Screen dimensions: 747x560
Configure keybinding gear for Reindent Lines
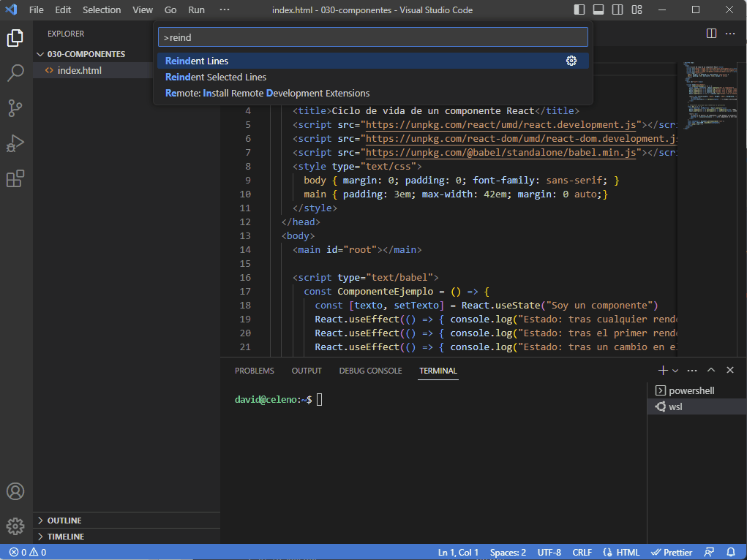tap(571, 61)
